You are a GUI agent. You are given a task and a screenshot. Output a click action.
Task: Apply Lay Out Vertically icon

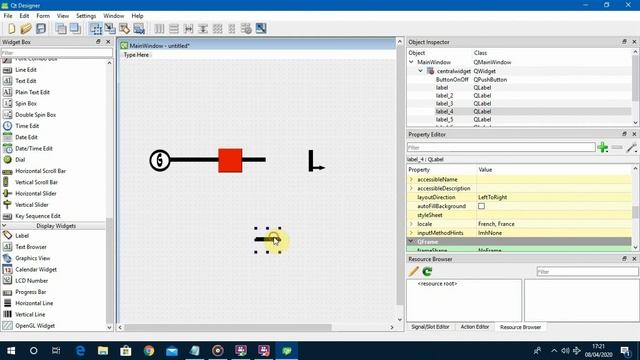(x=174, y=29)
